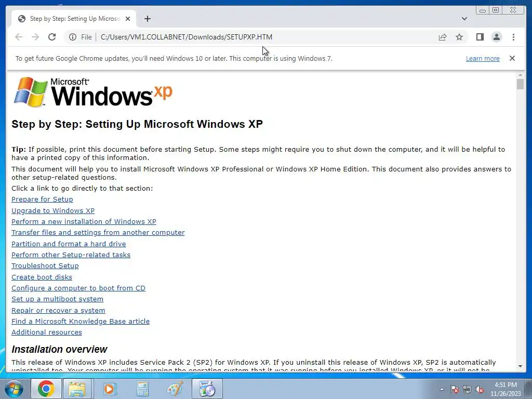
Task: Click the forward navigation arrow
Action: tap(35, 37)
